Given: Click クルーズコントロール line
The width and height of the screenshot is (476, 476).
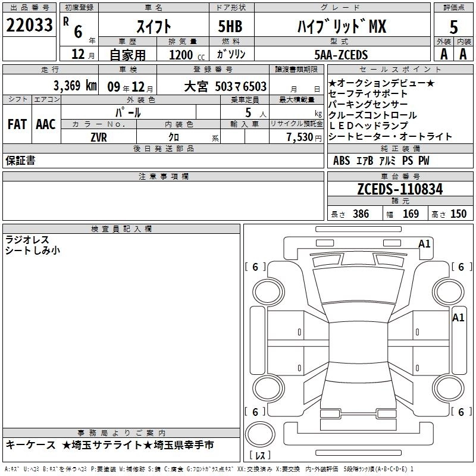Looking at the screenshot, I should (x=372, y=115).
